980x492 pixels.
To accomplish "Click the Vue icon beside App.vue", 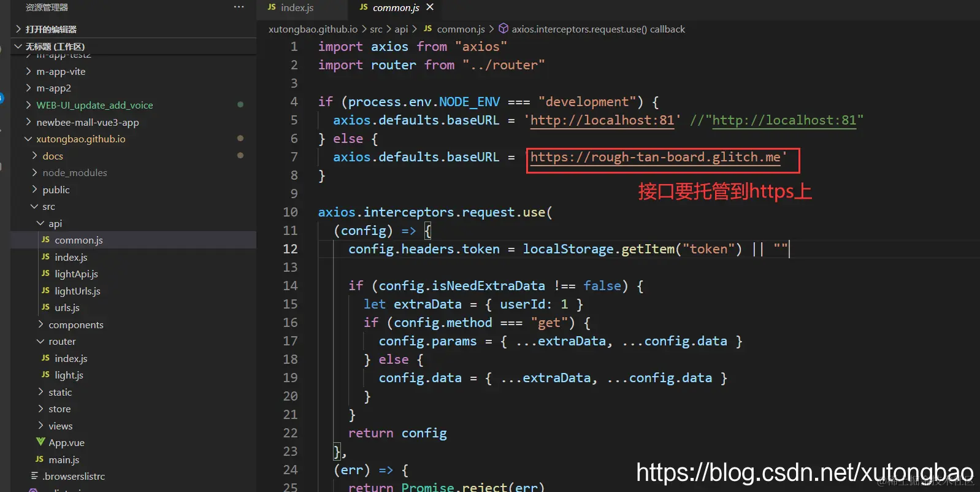I will click(40, 442).
